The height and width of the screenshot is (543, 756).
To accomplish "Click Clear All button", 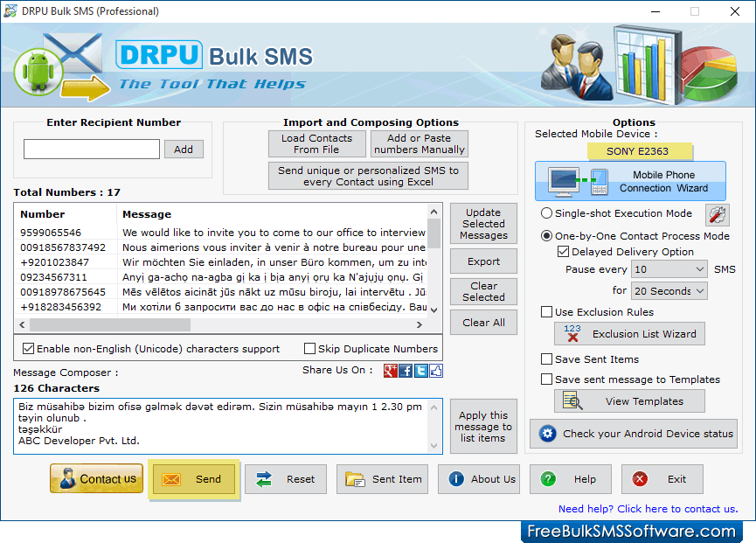I will (483, 323).
